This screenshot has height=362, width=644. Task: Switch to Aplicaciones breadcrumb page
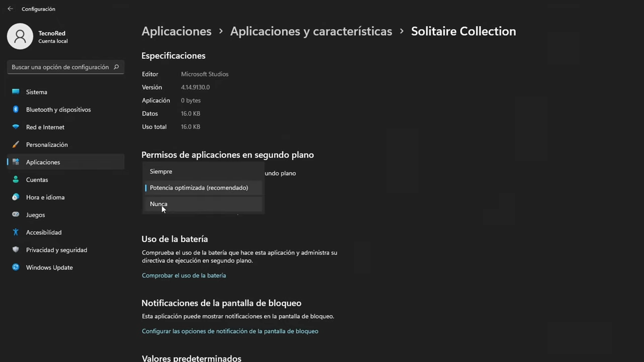[176, 31]
